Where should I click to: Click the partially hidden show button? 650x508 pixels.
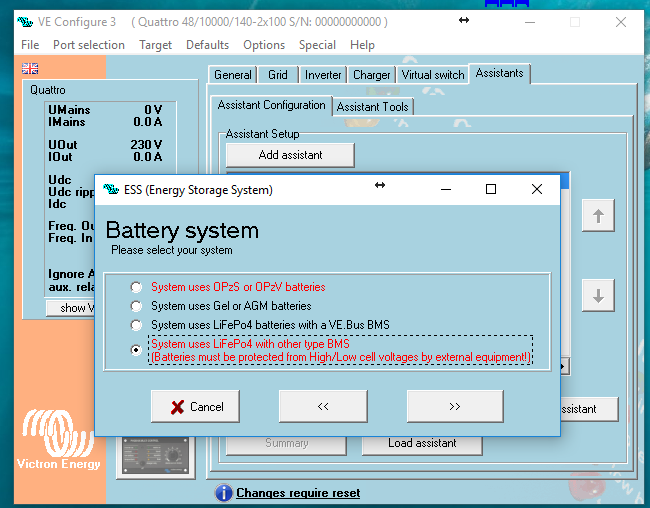(70, 308)
